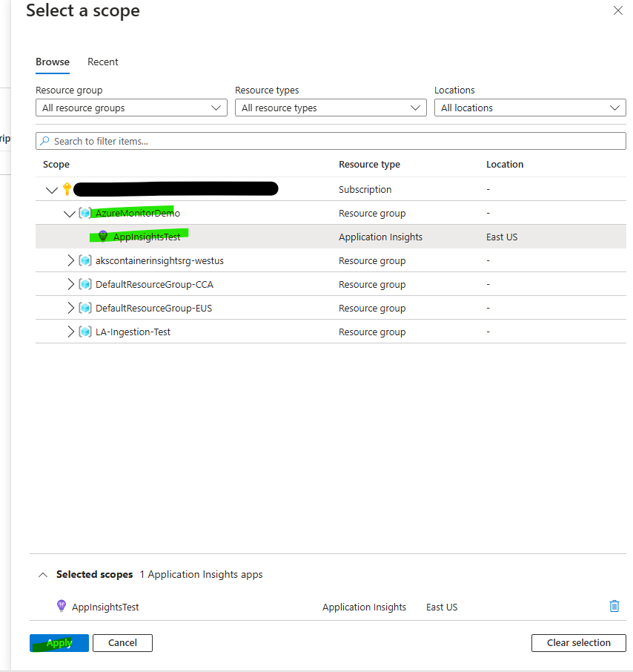Switch to the Browse tab
This screenshot has height=672, width=633.
tap(53, 62)
